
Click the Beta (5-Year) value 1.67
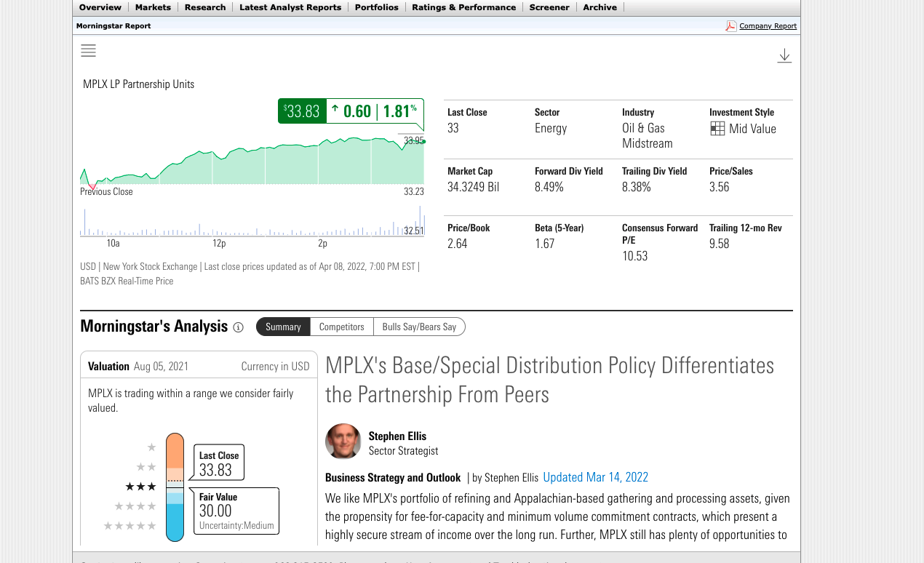[545, 244]
